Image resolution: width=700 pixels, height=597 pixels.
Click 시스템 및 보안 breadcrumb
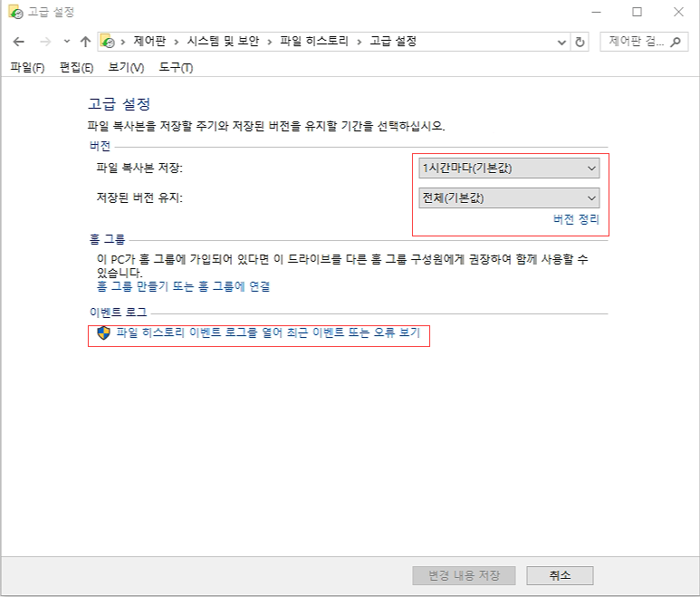[223, 42]
